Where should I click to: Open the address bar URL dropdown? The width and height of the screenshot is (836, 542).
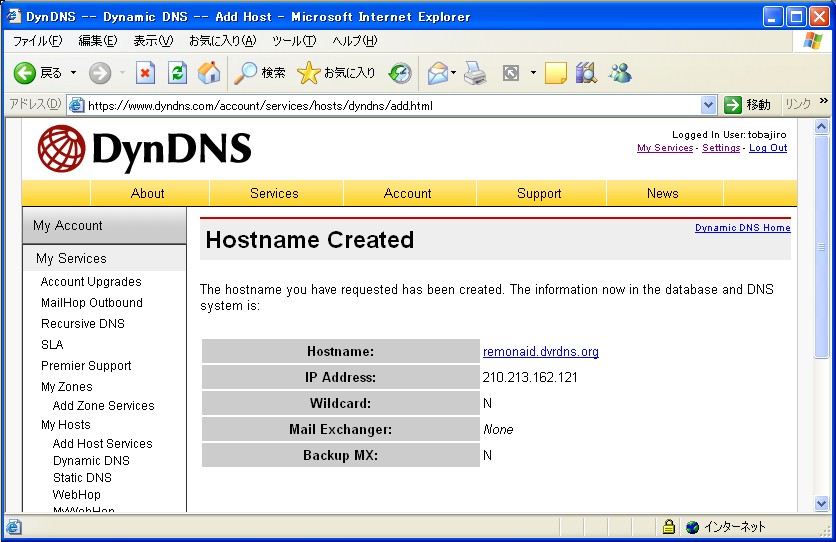pyautogui.click(x=708, y=105)
